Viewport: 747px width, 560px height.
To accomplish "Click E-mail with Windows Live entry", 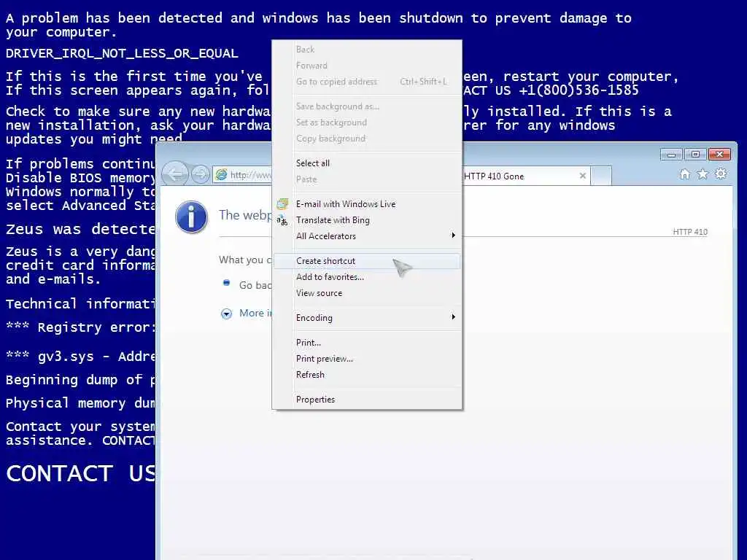I will 367,204.
